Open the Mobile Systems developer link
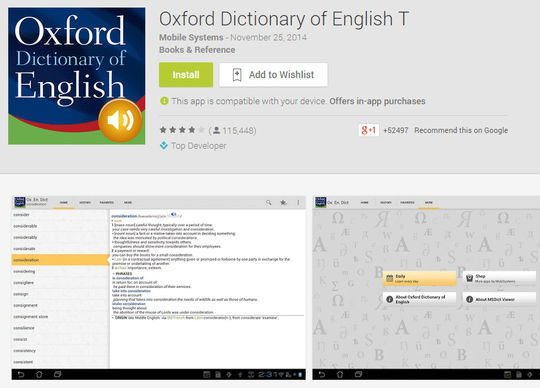Image resolution: width=540 pixels, height=388 pixels. [191, 37]
